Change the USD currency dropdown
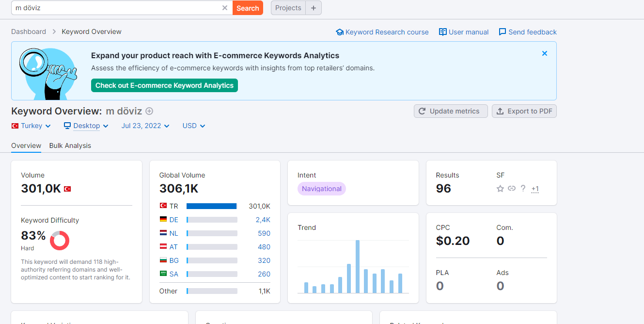This screenshot has height=324, width=644. tap(194, 126)
